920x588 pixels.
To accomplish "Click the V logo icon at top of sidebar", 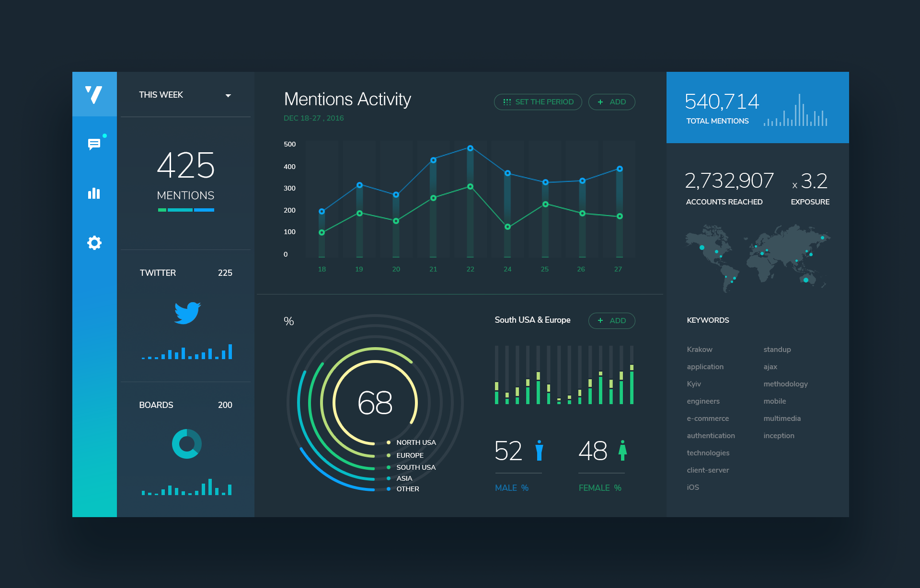I will pyautogui.click(x=94, y=96).
